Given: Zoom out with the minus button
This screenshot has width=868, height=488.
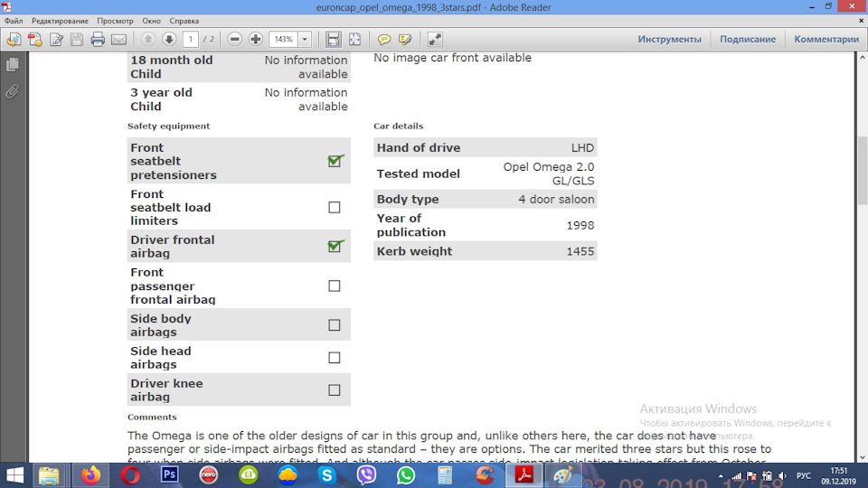Looking at the screenshot, I should pos(235,39).
